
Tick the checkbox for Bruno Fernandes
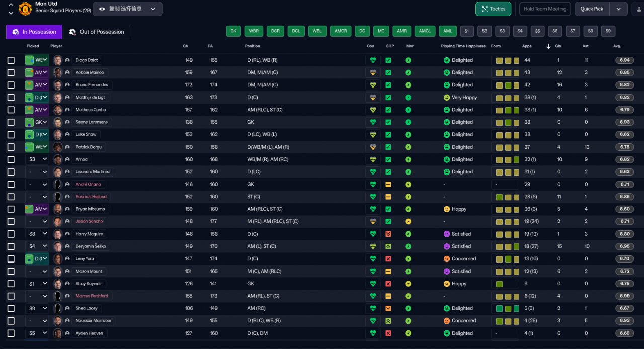[11, 85]
